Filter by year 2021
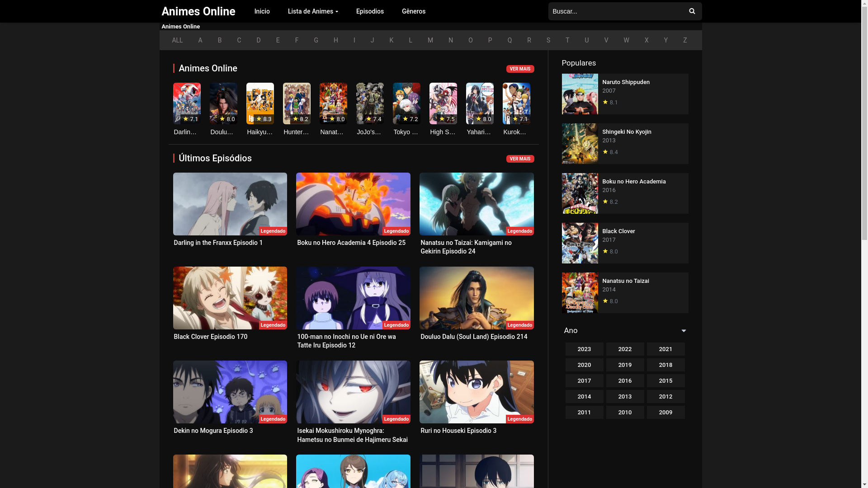The width and height of the screenshot is (868, 488). point(665,349)
